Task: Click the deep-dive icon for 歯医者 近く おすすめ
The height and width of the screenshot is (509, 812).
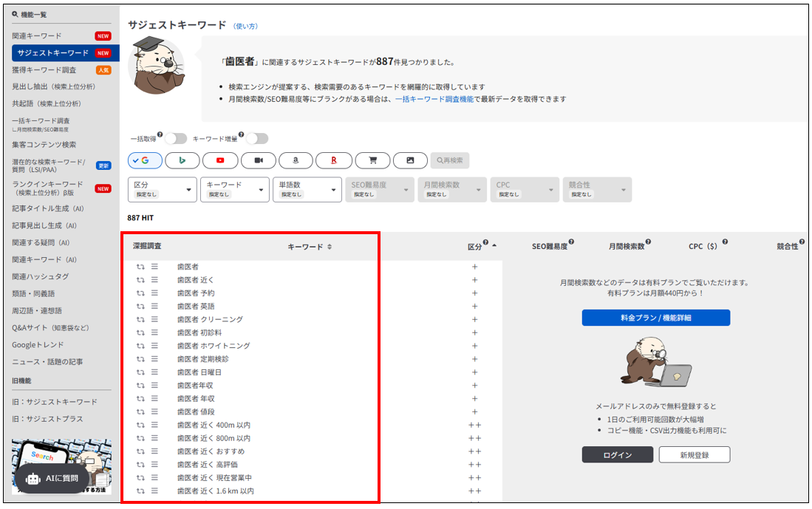Action: [x=140, y=451]
